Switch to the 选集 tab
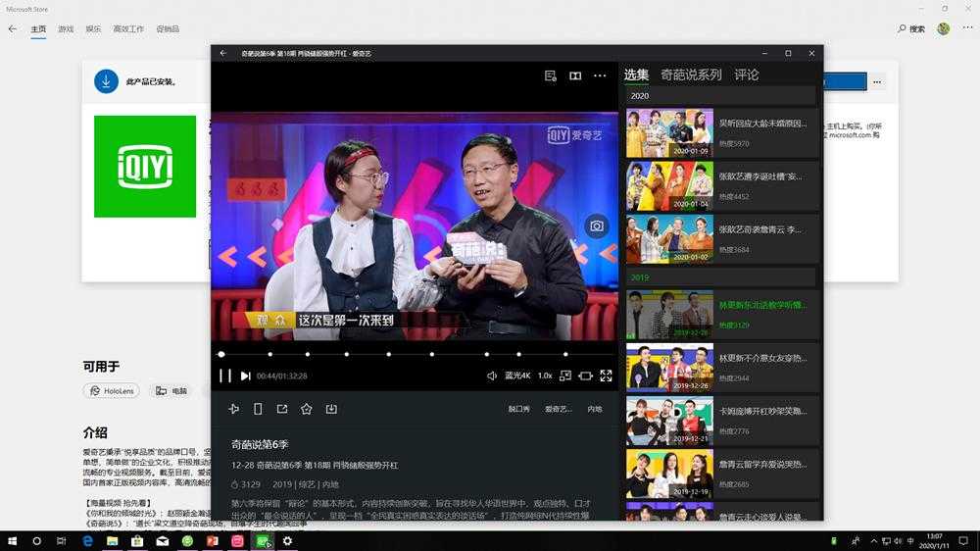The image size is (980, 551). [636, 75]
